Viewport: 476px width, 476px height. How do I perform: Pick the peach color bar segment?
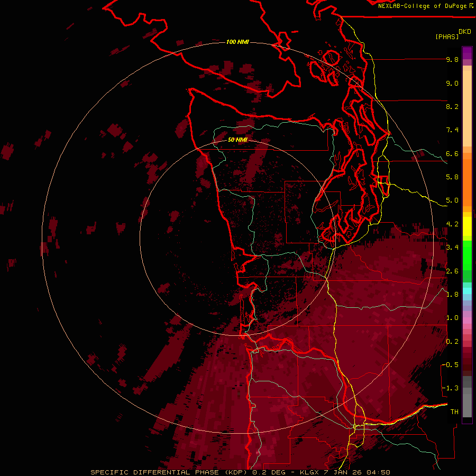(x=467, y=109)
